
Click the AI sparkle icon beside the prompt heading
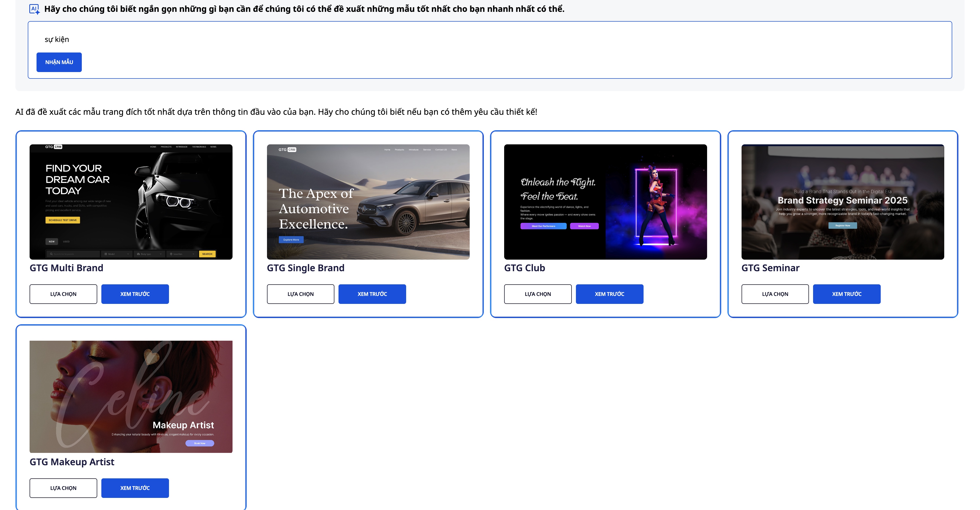point(34,9)
